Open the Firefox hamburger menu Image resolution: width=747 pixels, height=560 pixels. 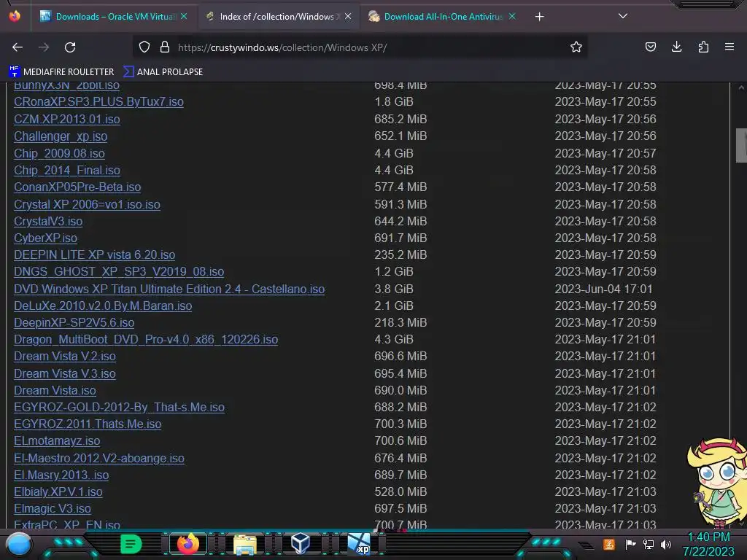pyautogui.click(x=729, y=47)
